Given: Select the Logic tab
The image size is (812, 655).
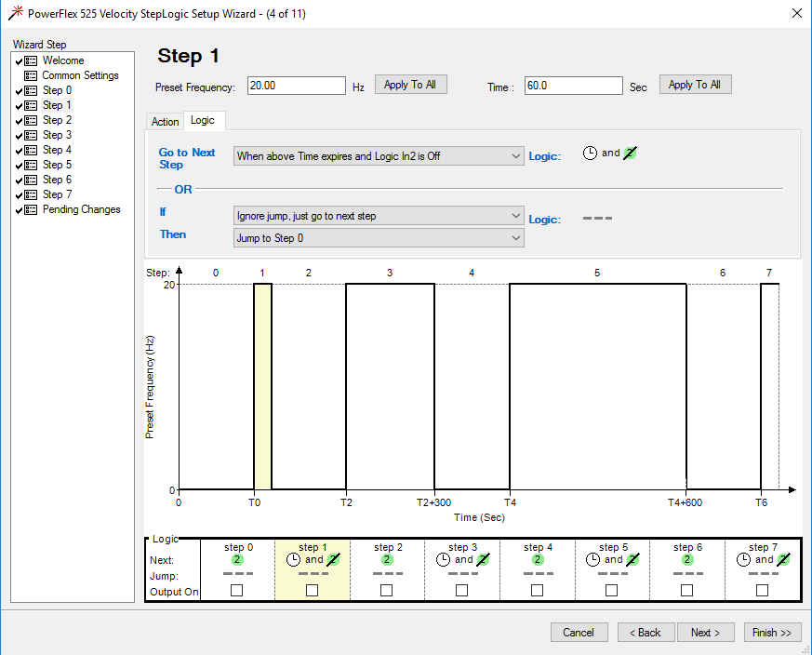Looking at the screenshot, I should click(203, 120).
